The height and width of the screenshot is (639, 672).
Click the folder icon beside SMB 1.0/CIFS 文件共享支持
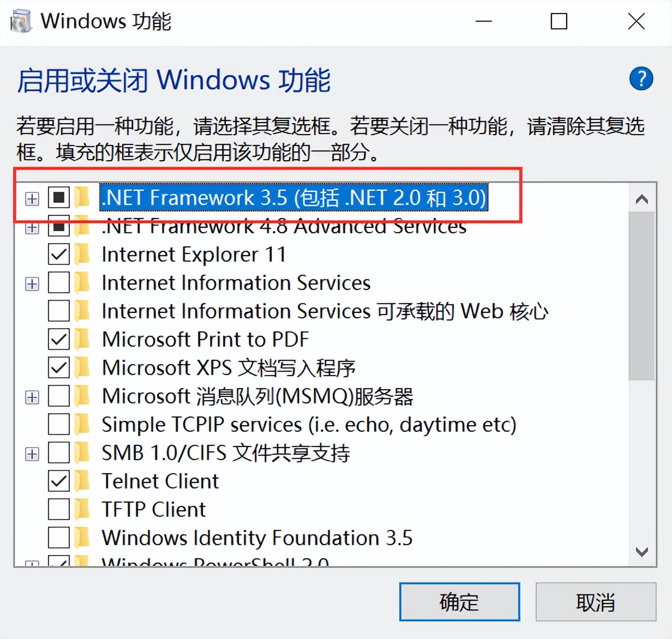point(83,453)
